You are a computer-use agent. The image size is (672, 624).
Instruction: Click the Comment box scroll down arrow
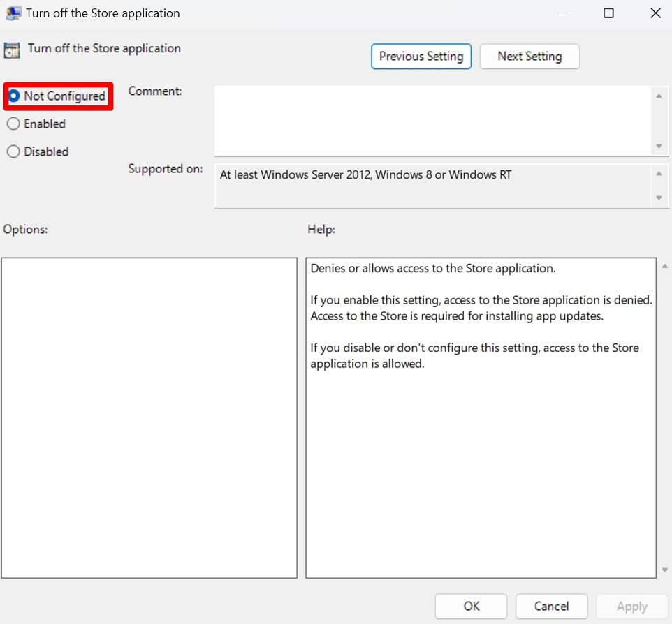coord(659,147)
